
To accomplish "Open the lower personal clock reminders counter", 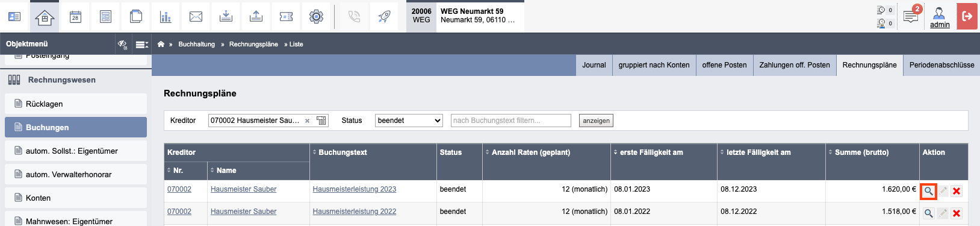I will pos(885,23).
